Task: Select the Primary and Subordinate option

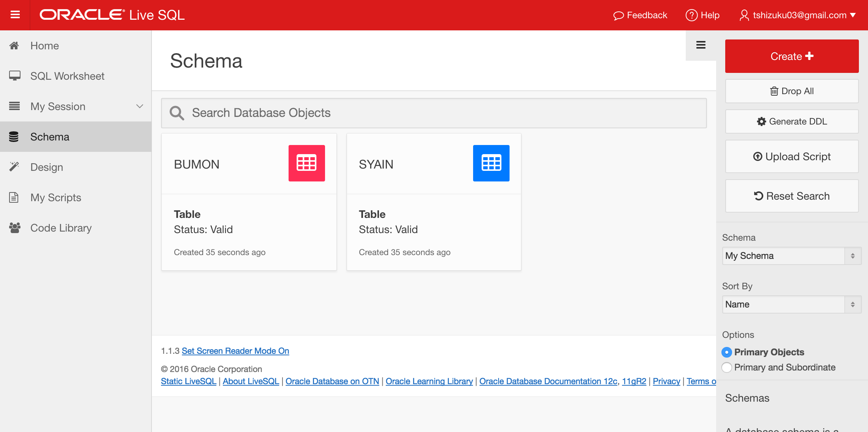Action: (726, 367)
